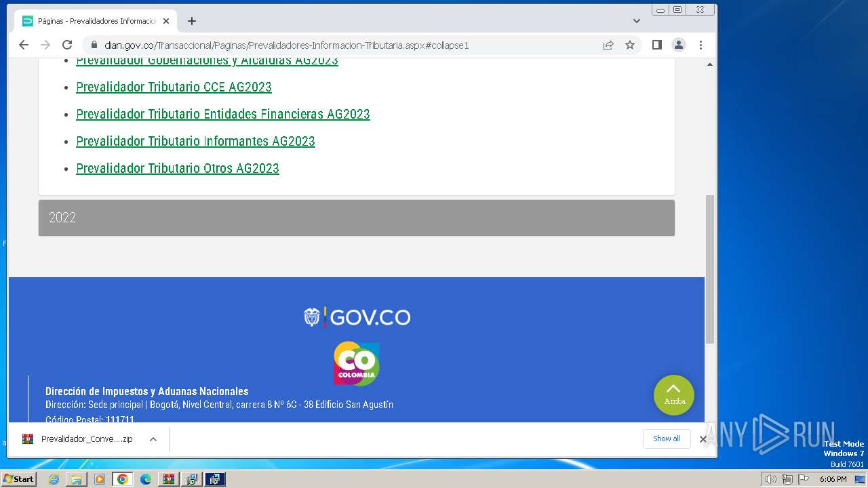Select the Páginas - Prevalidadores Informacion tab
The image size is (868, 488).
coord(95,21)
